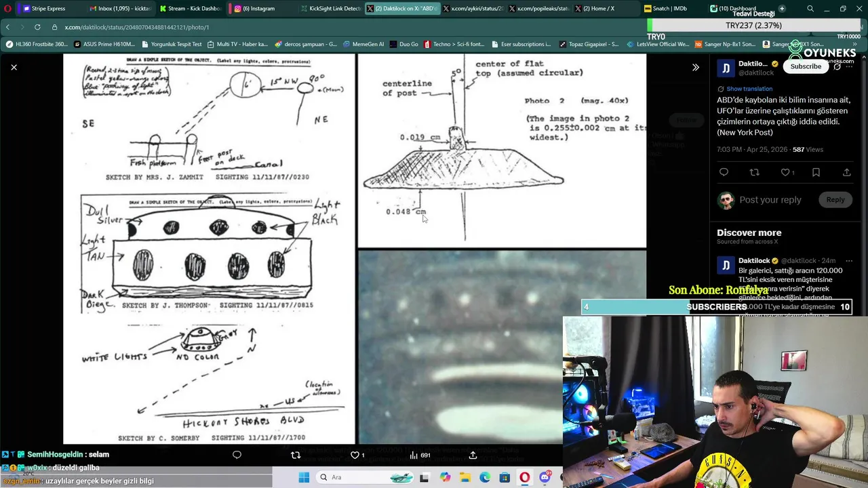Viewport: 868px width, 488px height.
Task: Open the Techno > Sci-fi font bookmark
Action: [x=454, y=44]
